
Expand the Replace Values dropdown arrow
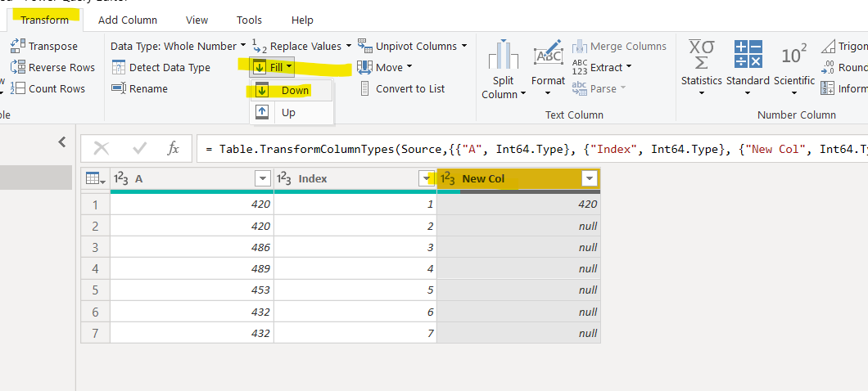(348, 46)
